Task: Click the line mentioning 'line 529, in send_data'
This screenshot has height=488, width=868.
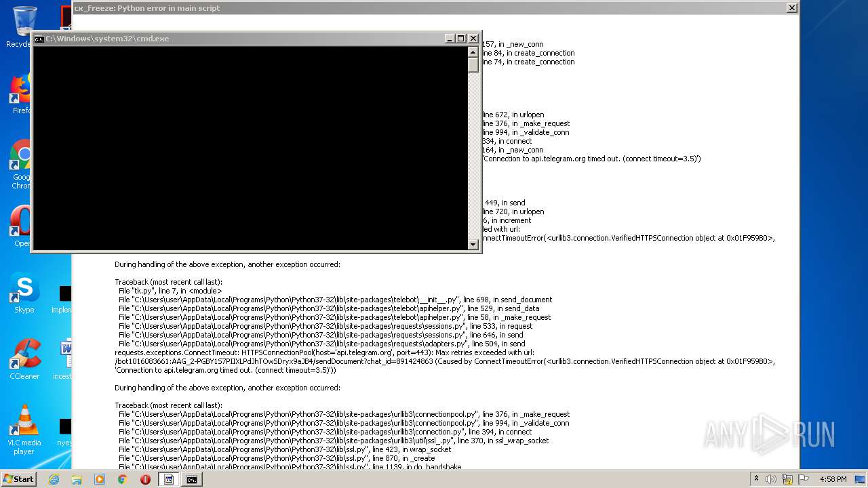Action: [329, 308]
